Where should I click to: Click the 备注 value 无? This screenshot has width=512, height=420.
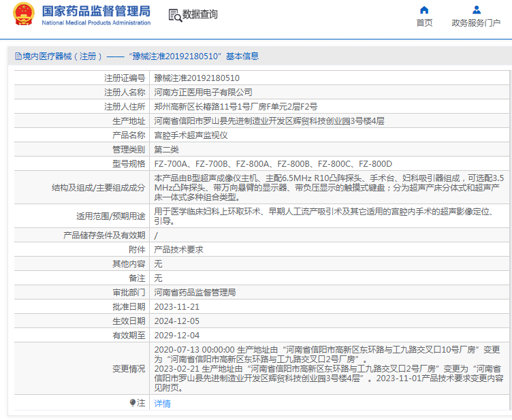coord(158,278)
